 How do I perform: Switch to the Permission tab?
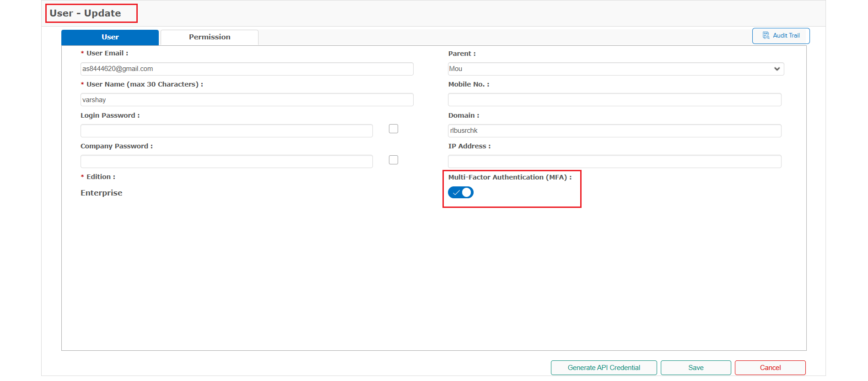pyautogui.click(x=210, y=38)
